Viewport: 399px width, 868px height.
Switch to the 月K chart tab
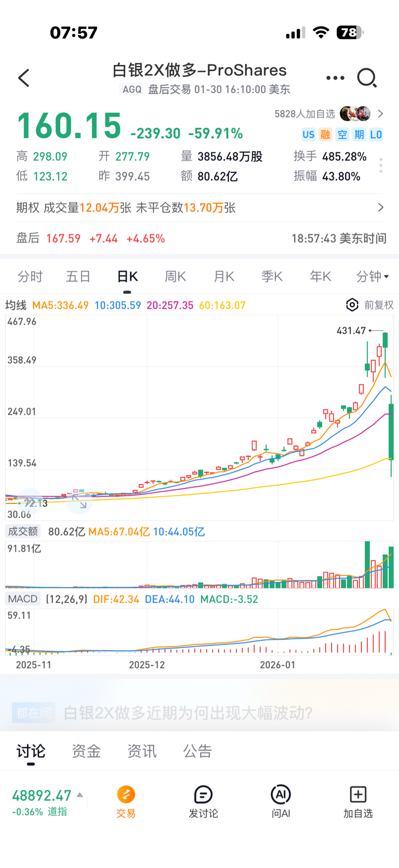point(224,277)
